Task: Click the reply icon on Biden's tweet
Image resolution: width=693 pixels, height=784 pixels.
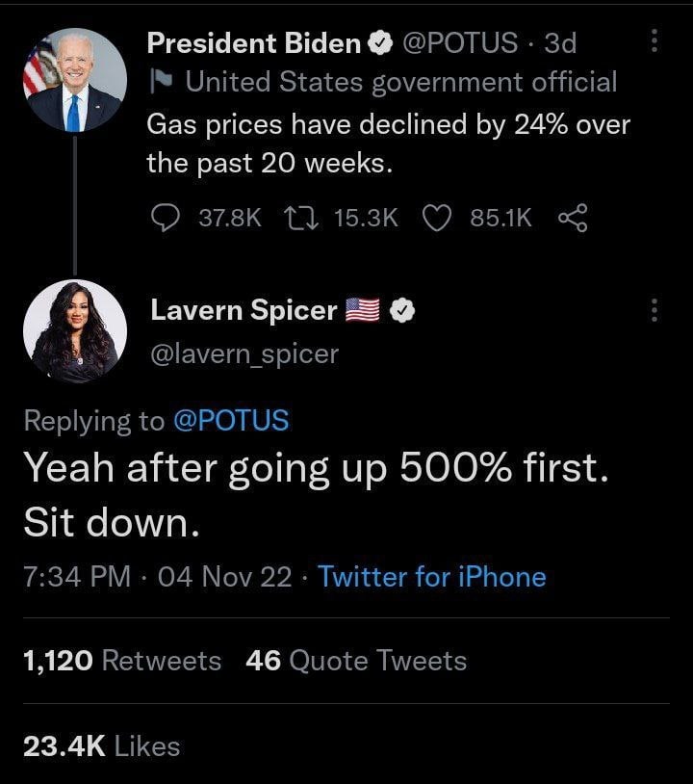Action: pyautogui.click(x=167, y=219)
